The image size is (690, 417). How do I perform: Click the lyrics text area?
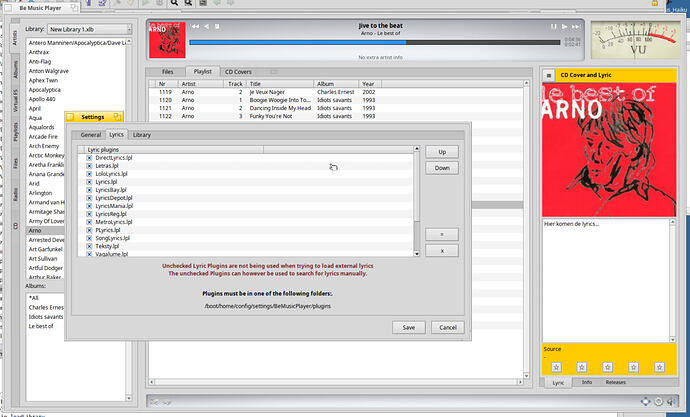point(606,280)
